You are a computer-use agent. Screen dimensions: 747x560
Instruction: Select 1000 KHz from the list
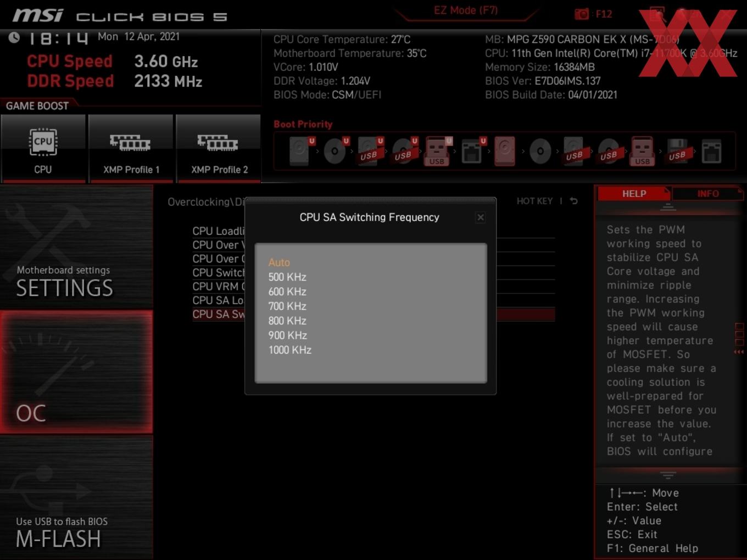pyautogui.click(x=290, y=350)
